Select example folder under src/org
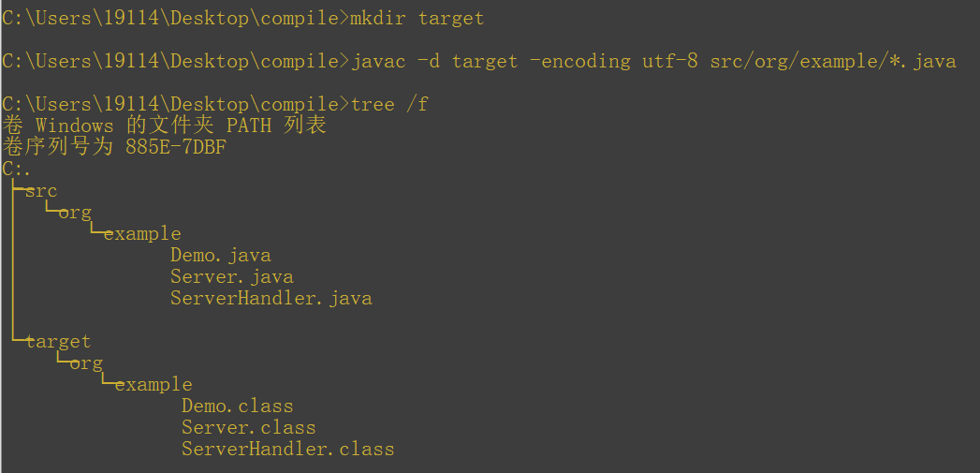 tap(142, 233)
